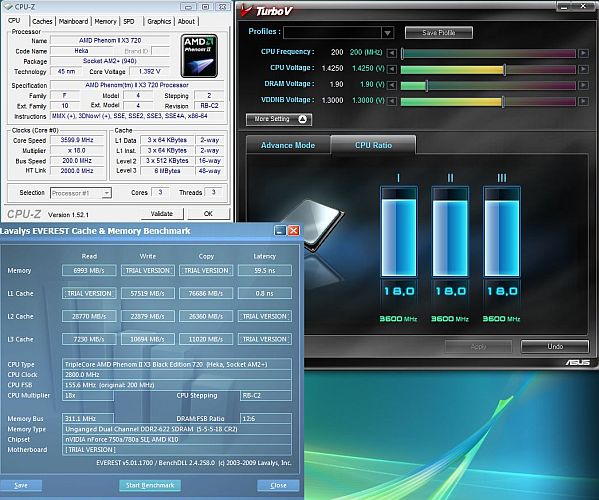Image resolution: width=599 pixels, height=500 pixels.
Task: Click the Validate button in CPU-Z
Action: click(x=162, y=214)
